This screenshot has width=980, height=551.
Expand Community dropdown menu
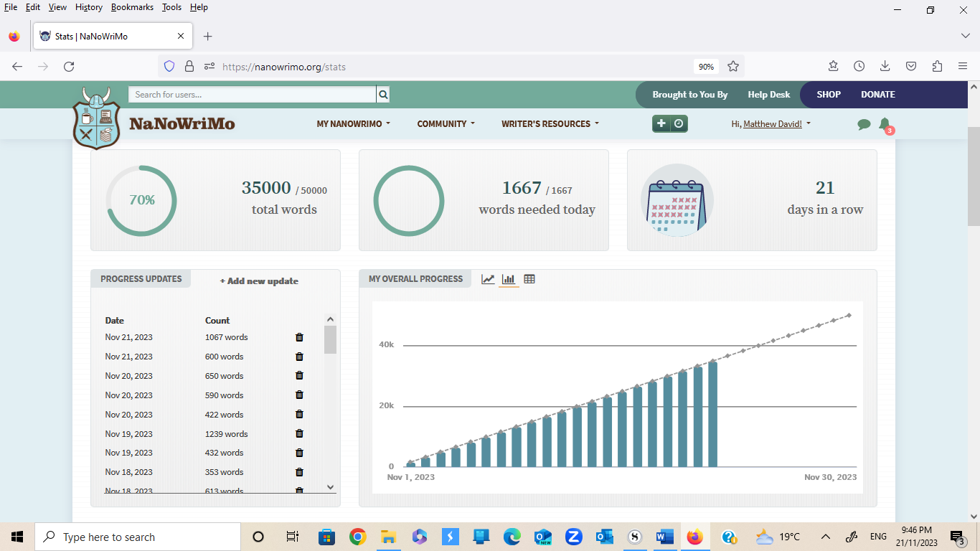tap(446, 124)
